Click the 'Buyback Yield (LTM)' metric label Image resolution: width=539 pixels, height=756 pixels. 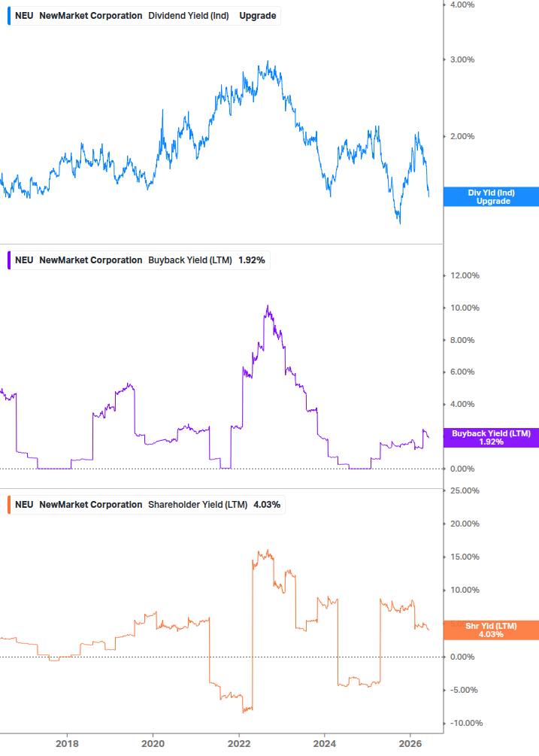[x=189, y=260]
